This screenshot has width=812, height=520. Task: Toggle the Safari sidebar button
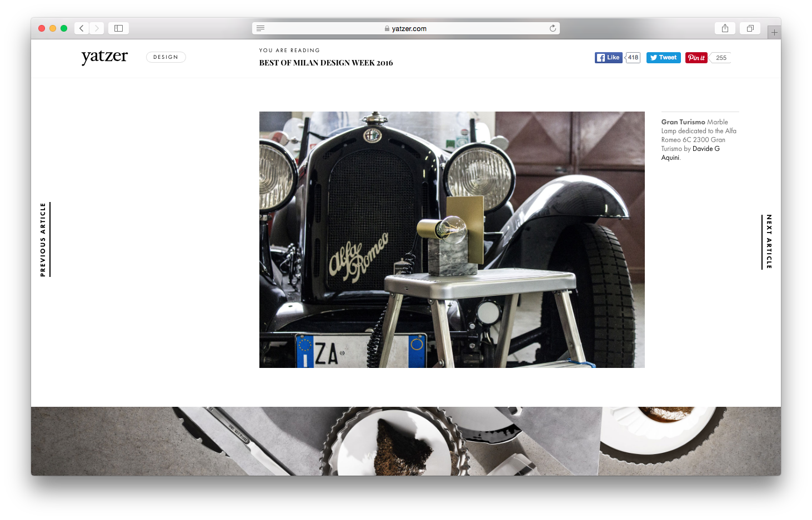118,28
